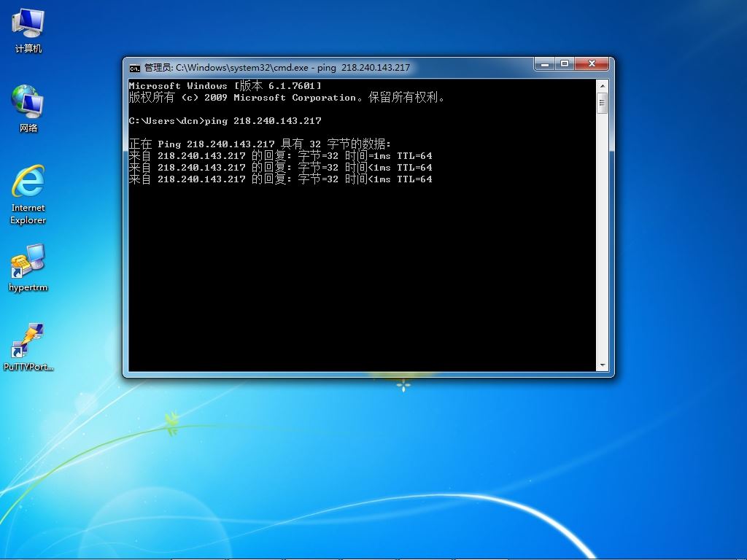Viewport: 747px width, 560px height.
Task: Open the cmd window system menu icon
Action: pyautogui.click(x=135, y=68)
